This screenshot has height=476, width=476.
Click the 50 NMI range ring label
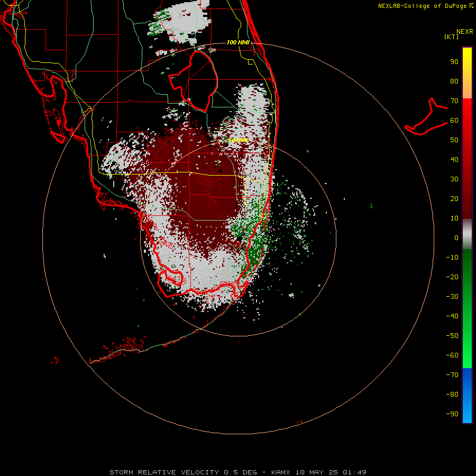(238, 140)
